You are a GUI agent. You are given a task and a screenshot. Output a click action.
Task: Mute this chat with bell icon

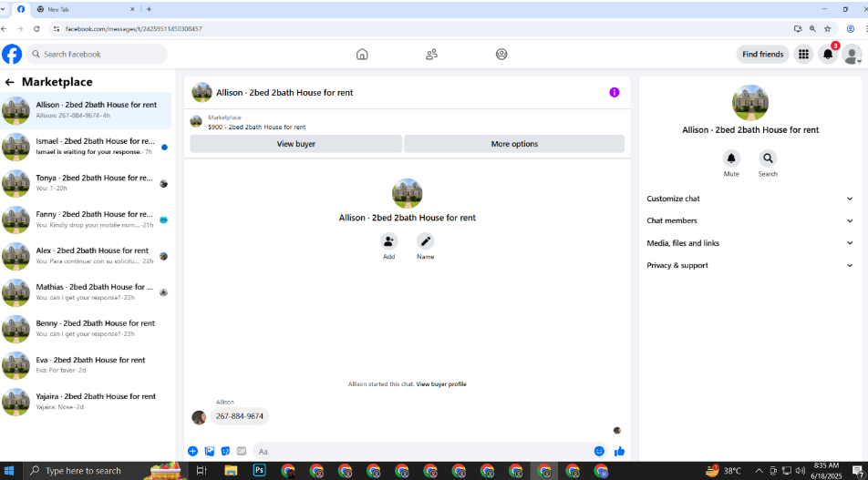pyautogui.click(x=731, y=158)
